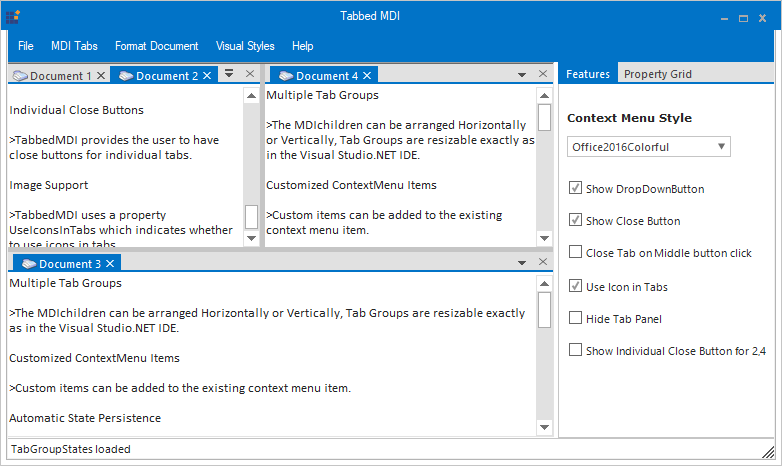Image resolution: width=782 pixels, height=466 pixels.
Task: Close the Document 3 tab group panel
Action: 543,262
